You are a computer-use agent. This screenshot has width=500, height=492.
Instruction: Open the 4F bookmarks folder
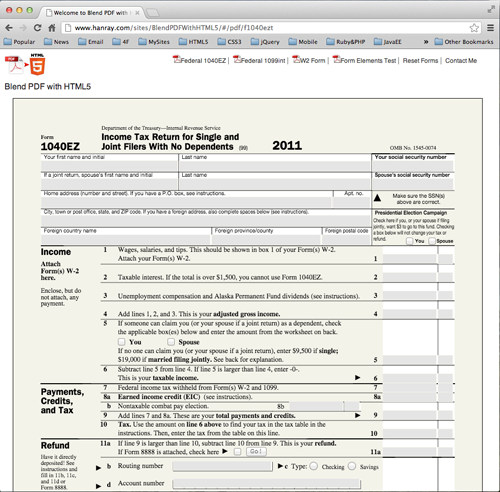pyautogui.click(x=121, y=42)
